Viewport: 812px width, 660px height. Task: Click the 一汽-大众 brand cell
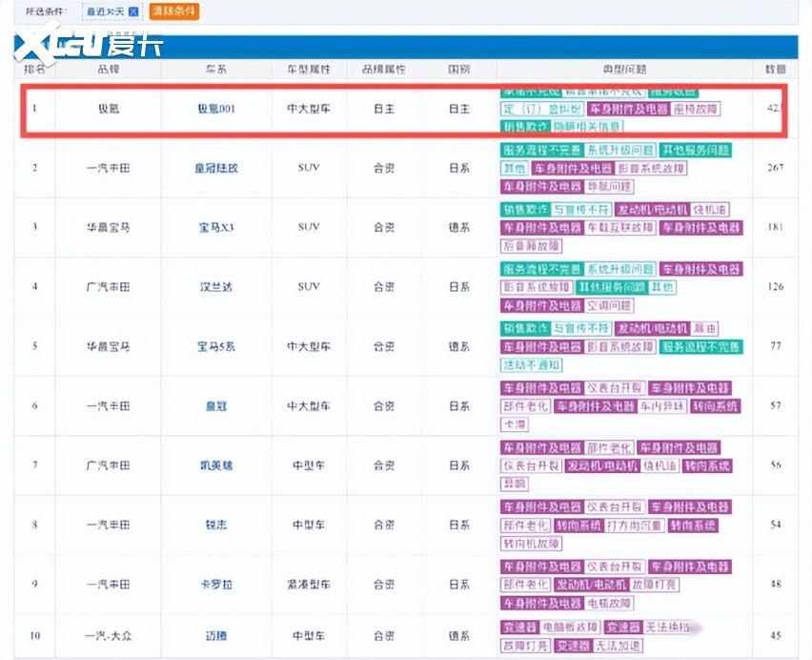click(109, 635)
